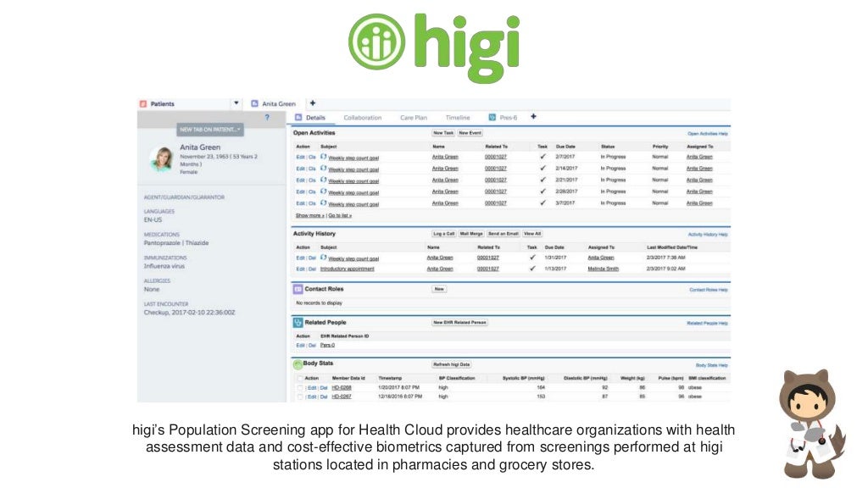Open the Melinda Smith assigned-to link
Screen dimensions: 868x488
[x=603, y=269]
